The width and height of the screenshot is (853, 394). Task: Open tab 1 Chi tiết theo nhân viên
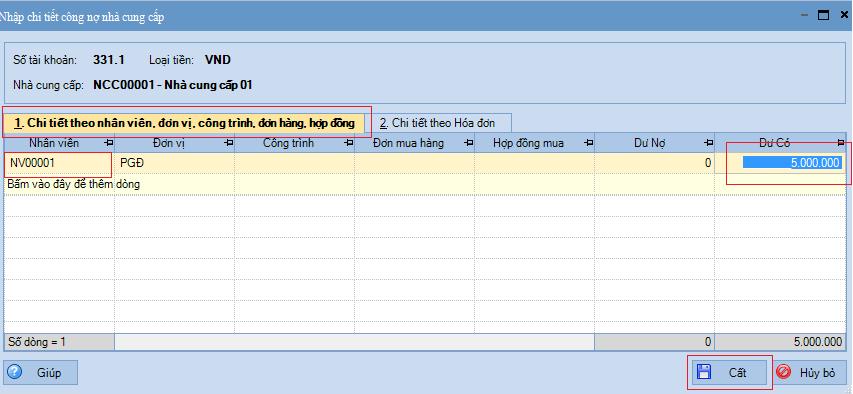(184, 123)
